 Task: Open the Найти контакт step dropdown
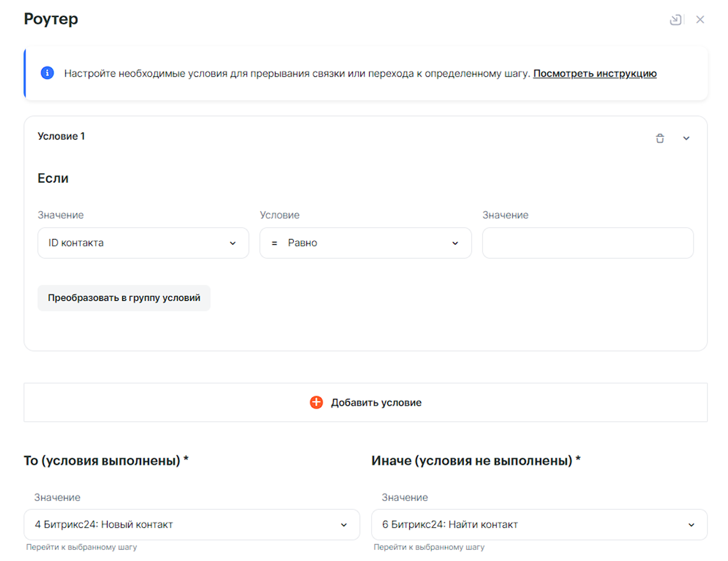[x=531, y=524]
